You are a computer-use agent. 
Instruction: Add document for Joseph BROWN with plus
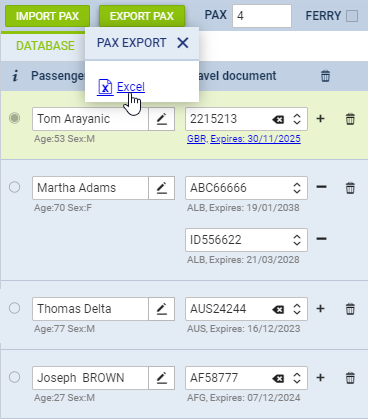(321, 377)
